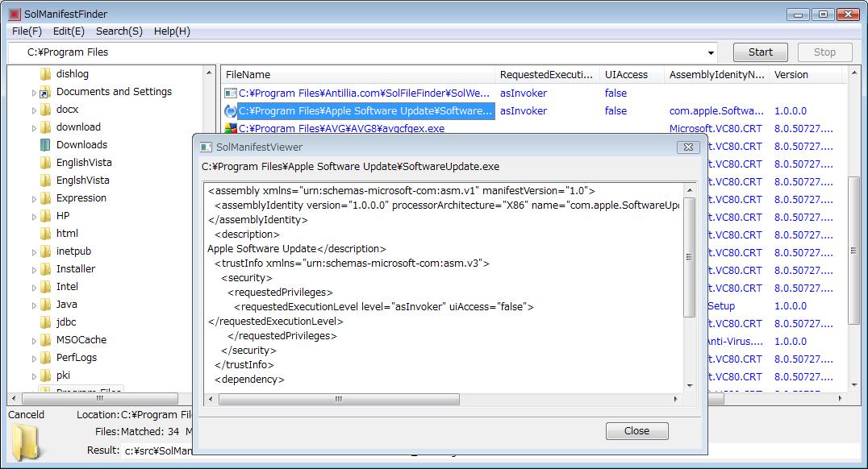868x469 pixels.
Task: Select the SolFileFinder row in file list
Action: [x=365, y=93]
